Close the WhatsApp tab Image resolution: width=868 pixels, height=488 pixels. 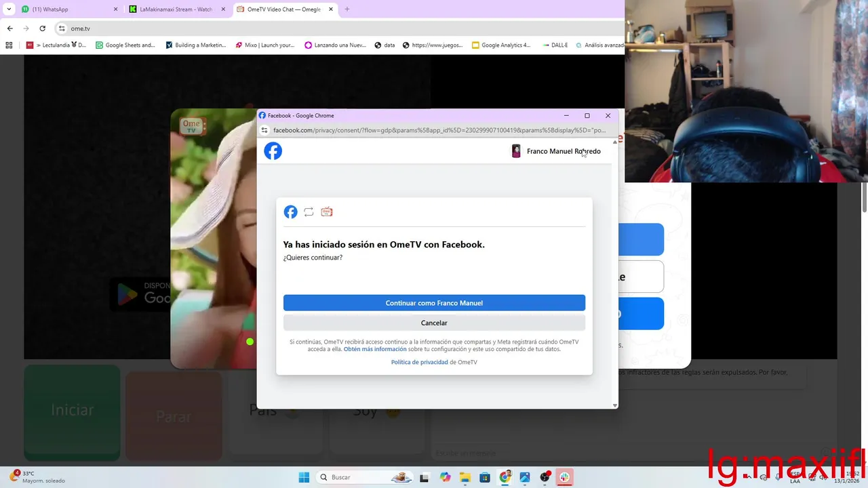coord(115,9)
